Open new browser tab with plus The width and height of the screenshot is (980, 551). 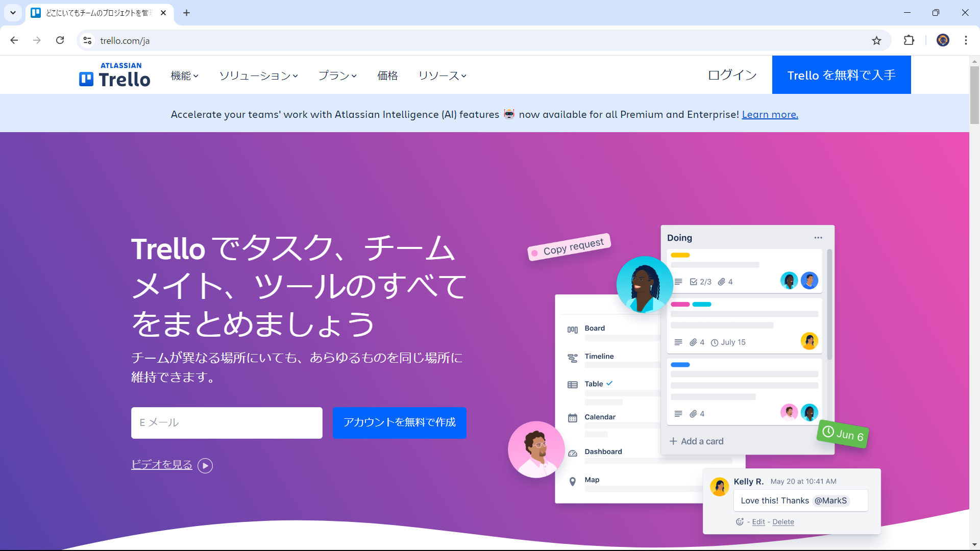tap(187, 13)
